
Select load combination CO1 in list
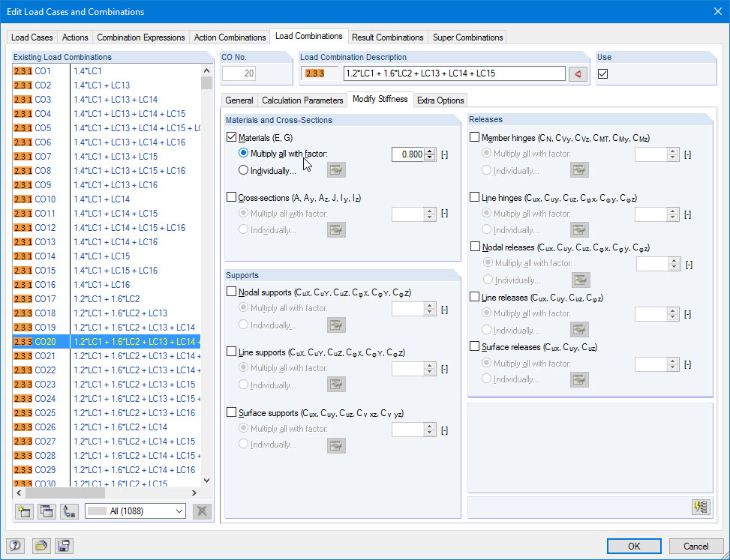tap(107, 71)
